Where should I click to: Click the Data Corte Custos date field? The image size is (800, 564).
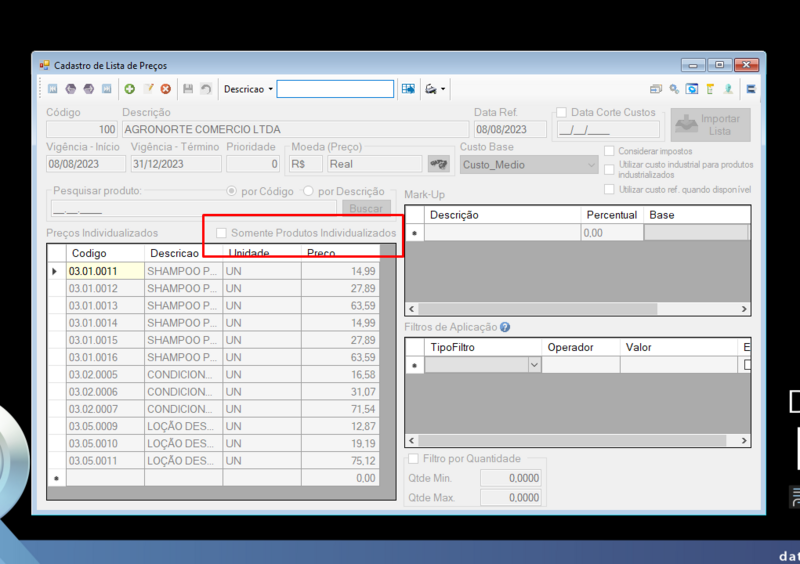click(608, 130)
